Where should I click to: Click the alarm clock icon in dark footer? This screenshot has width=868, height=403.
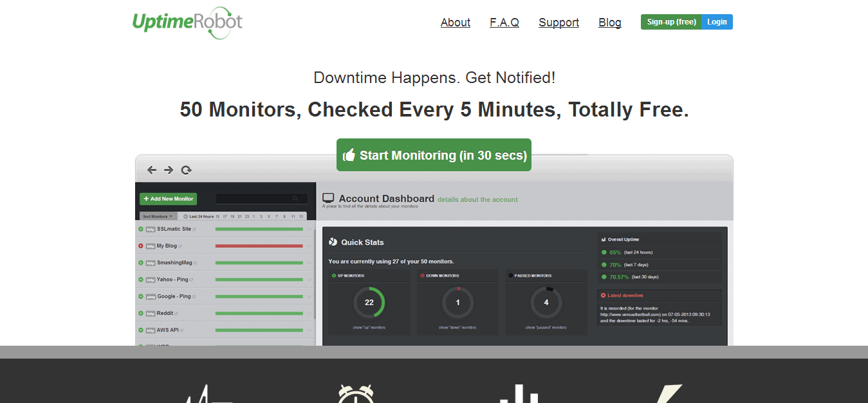[x=356, y=393]
